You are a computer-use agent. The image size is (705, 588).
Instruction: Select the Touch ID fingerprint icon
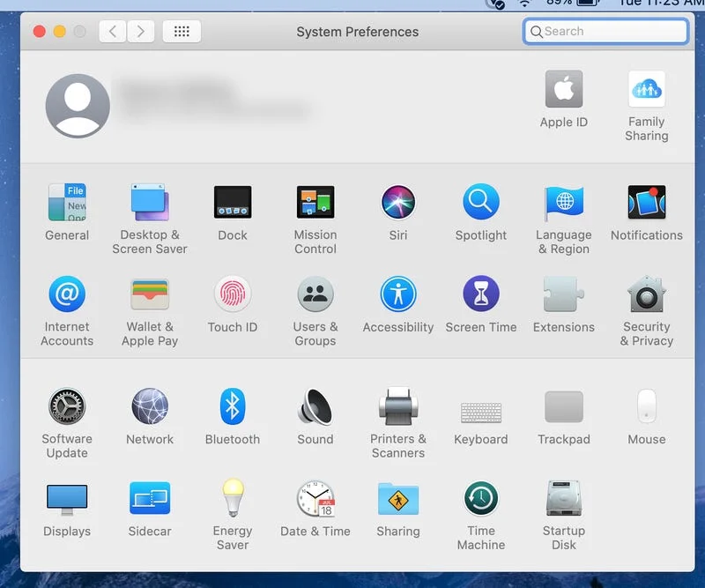(233, 294)
